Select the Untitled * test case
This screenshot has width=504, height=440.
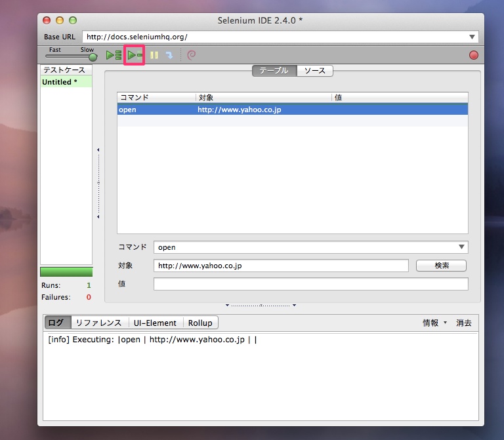[x=66, y=82]
